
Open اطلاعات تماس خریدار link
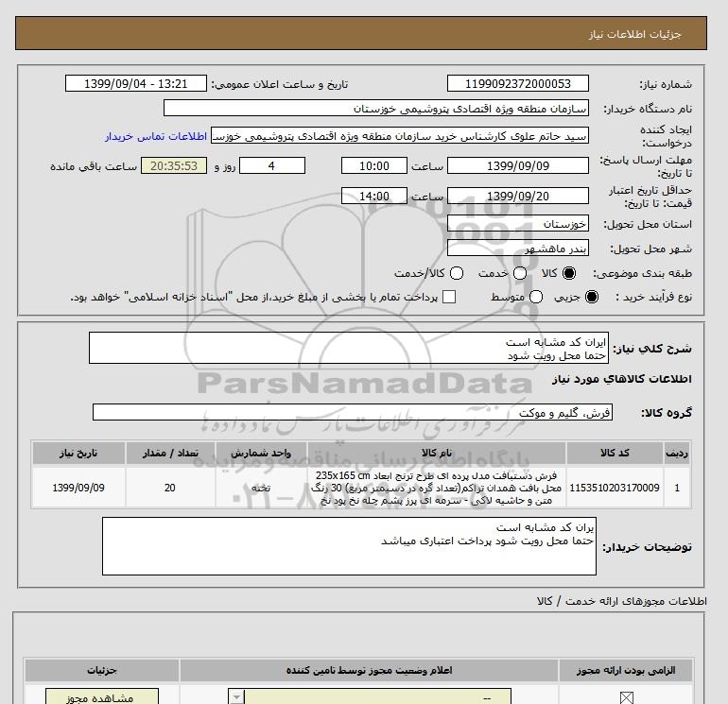tap(156, 136)
